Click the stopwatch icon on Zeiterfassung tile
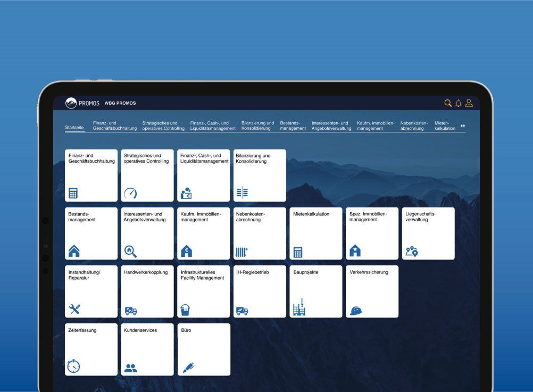The height and width of the screenshot is (392, 533). click(74, 366)
